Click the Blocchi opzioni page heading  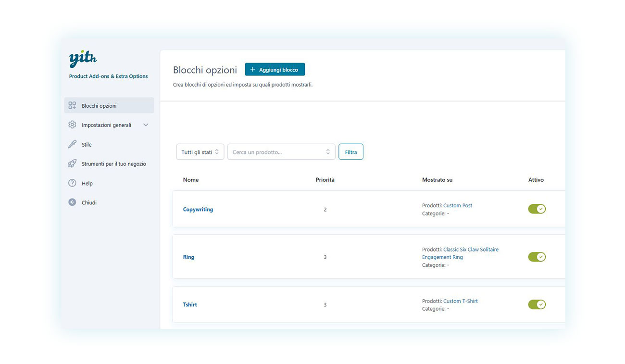pos(205,70)
